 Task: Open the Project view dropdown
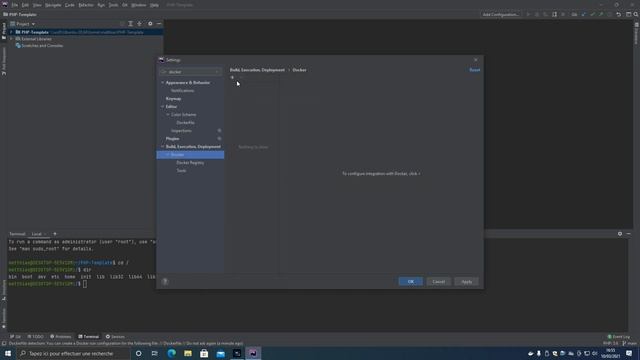23,24
